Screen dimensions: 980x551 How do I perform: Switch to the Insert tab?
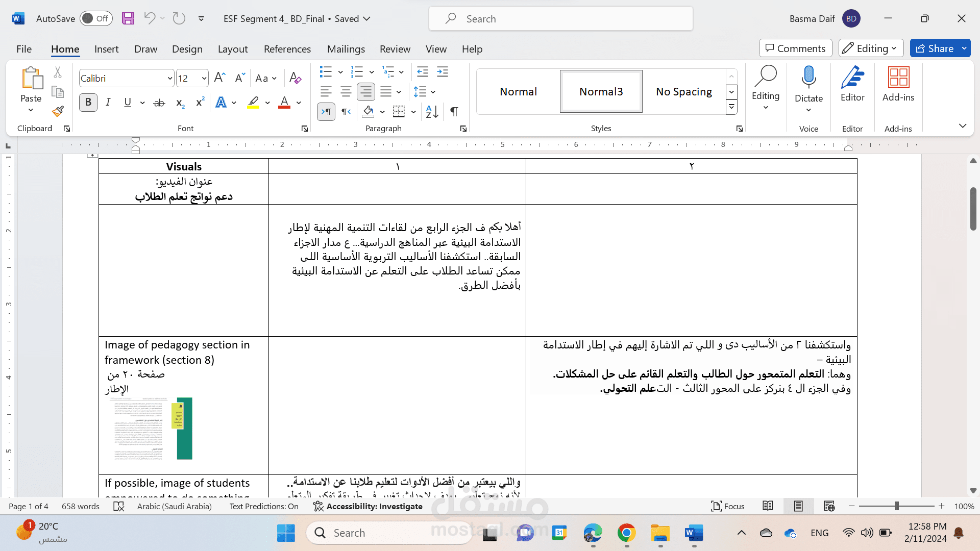[106, 49]
